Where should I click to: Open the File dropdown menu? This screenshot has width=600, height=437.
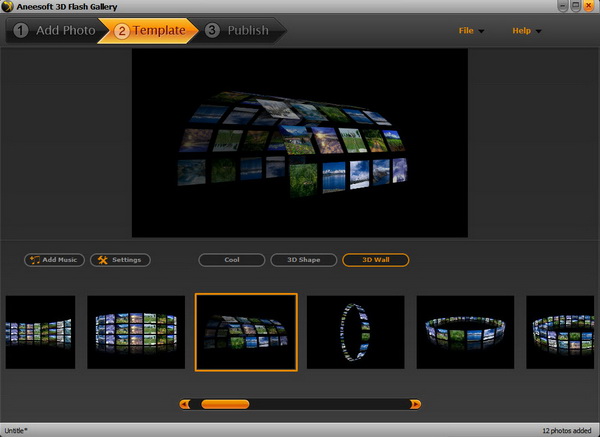point(471,31)
